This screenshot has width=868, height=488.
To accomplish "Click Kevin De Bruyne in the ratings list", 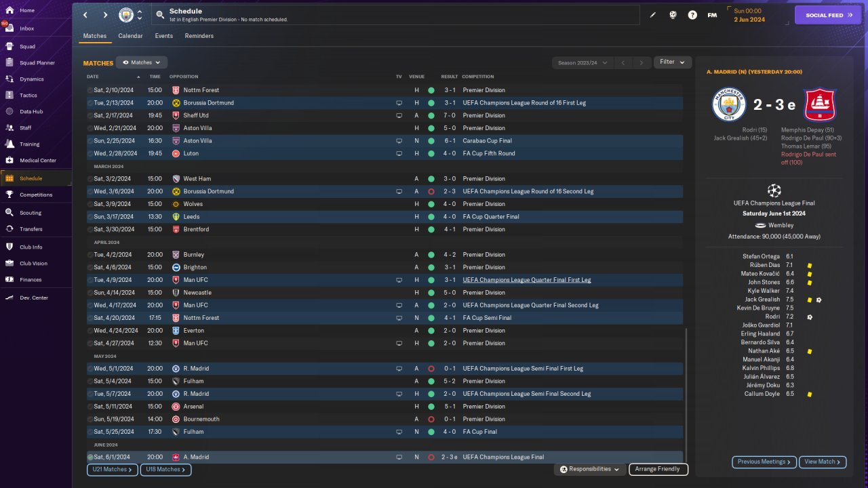I will pyautogui.click(x=758, y=308).
